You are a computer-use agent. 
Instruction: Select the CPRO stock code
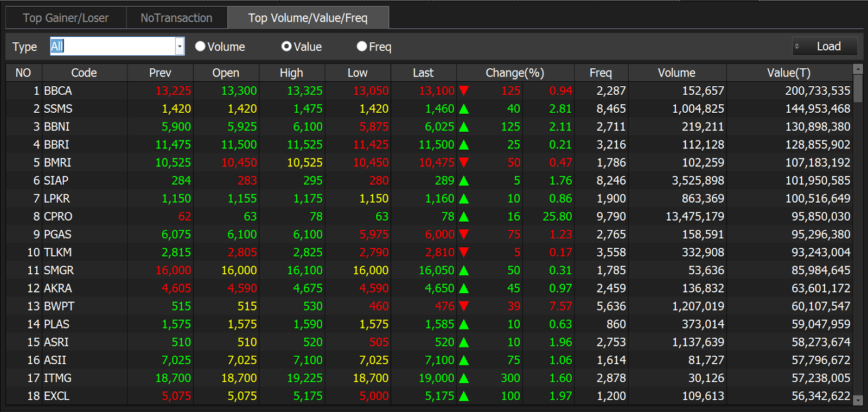click(58, 216)
